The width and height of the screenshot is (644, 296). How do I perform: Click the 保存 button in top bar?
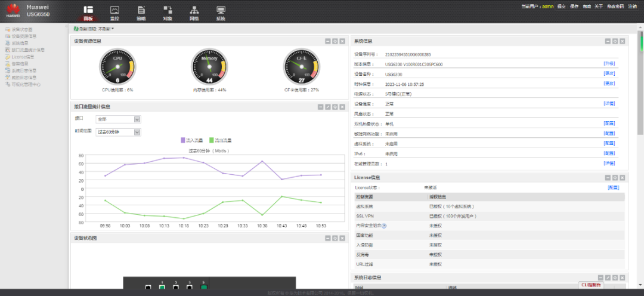pos(574,6)
